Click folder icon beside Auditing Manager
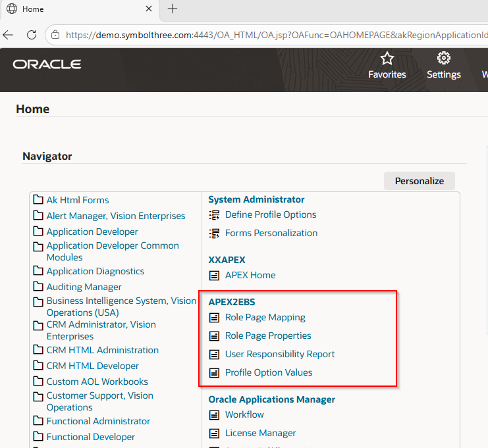The height and width of the screenshot is (448, 488). tap(38, 286)
